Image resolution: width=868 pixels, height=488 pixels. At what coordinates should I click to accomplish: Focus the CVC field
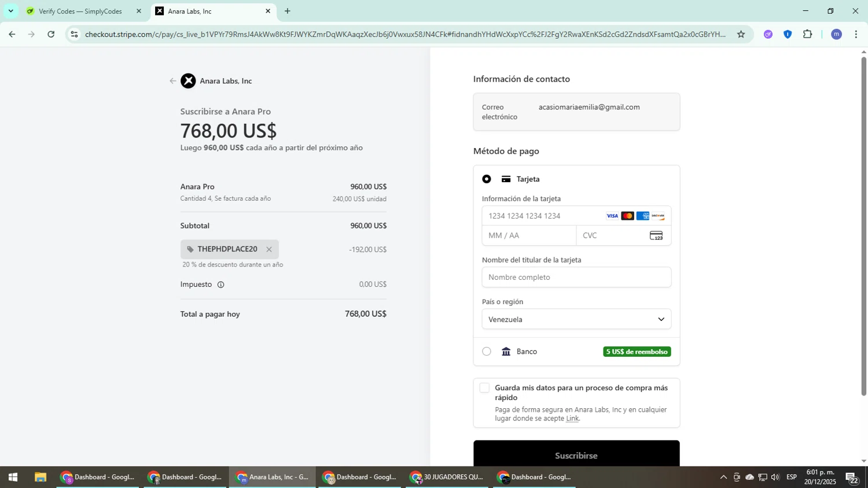pos(624,236)
